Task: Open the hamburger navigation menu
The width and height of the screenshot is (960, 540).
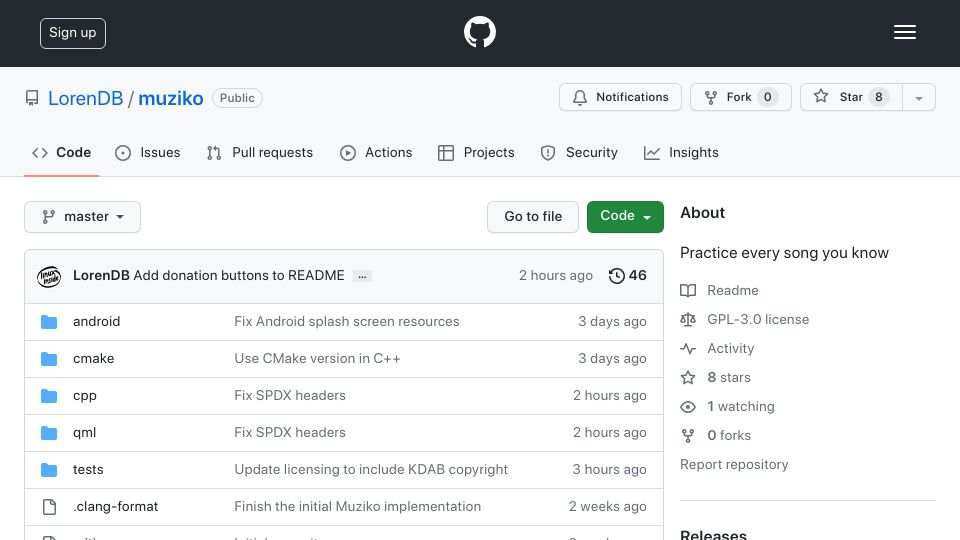Action: pos(904,32)
